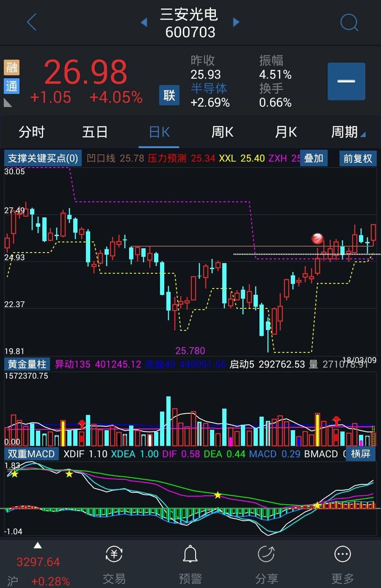Go to previous stock with left triangle
Screen dimensions: 381x588
point(144,22)
